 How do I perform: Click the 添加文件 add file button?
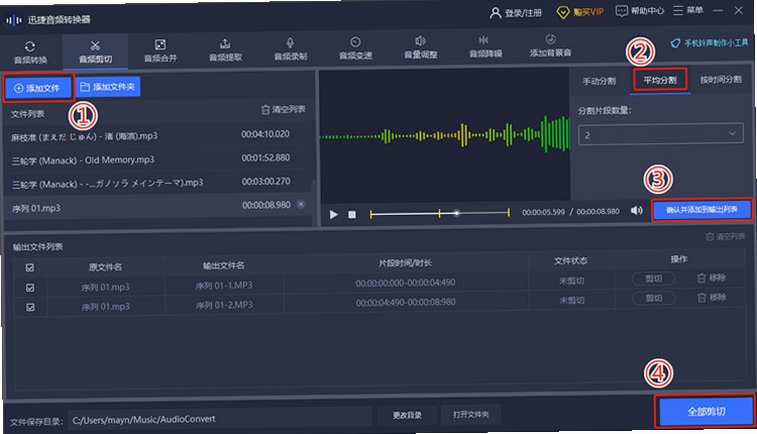(x=38, y=88)
